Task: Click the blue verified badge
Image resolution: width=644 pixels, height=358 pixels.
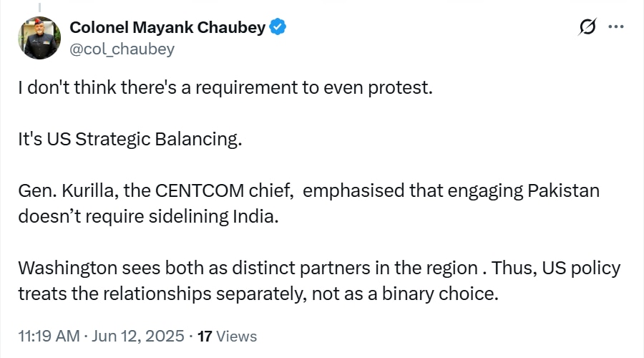Action: pyautogui.click(x=278, y=27)
